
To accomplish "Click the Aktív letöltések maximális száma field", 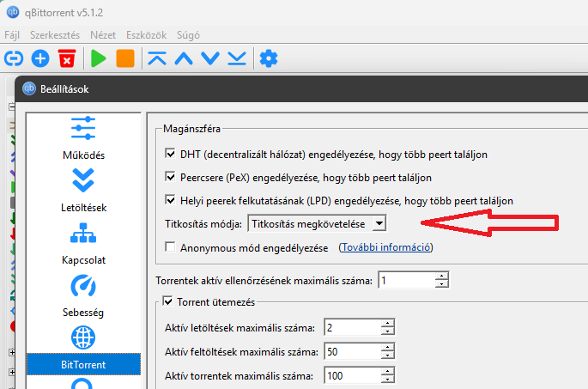I will coord(353,327).
